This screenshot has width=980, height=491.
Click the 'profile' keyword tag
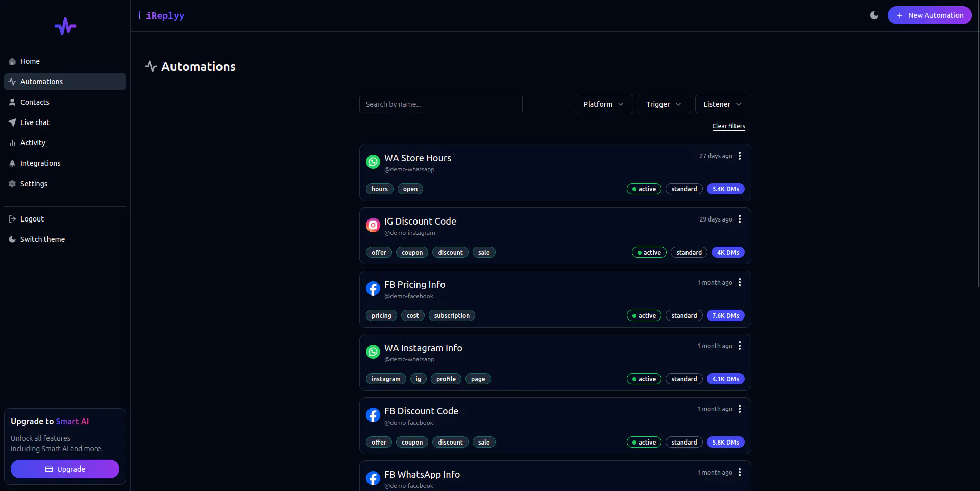[446, 379]
